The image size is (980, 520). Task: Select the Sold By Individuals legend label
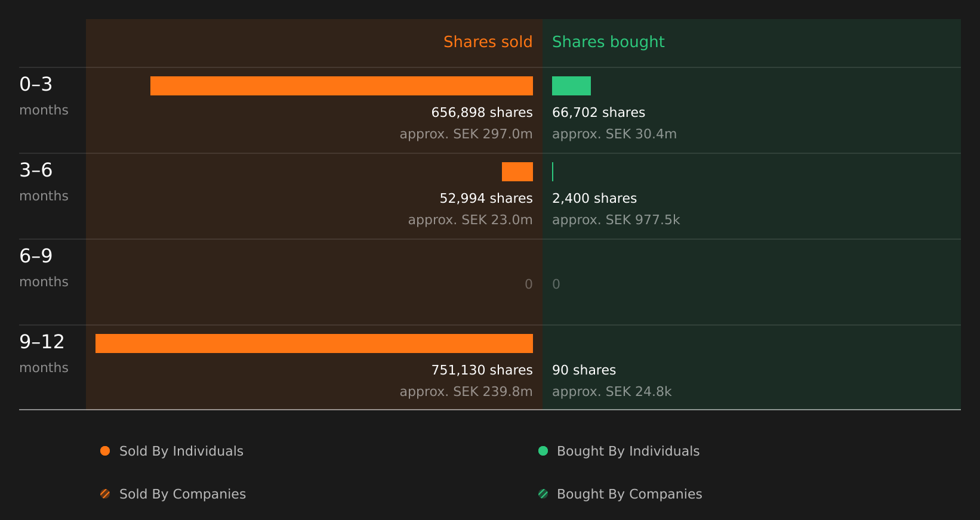181,451
